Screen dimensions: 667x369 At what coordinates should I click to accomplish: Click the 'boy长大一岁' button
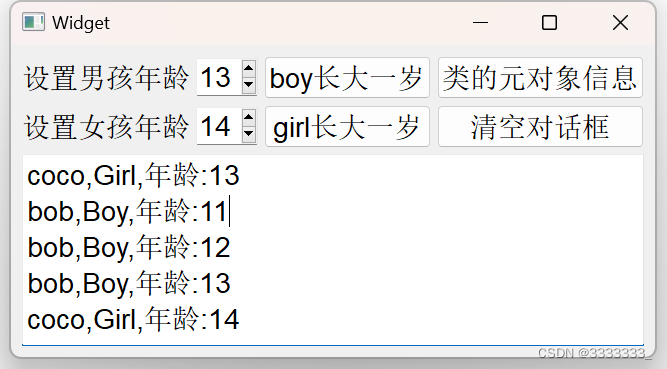click(347, 78)
